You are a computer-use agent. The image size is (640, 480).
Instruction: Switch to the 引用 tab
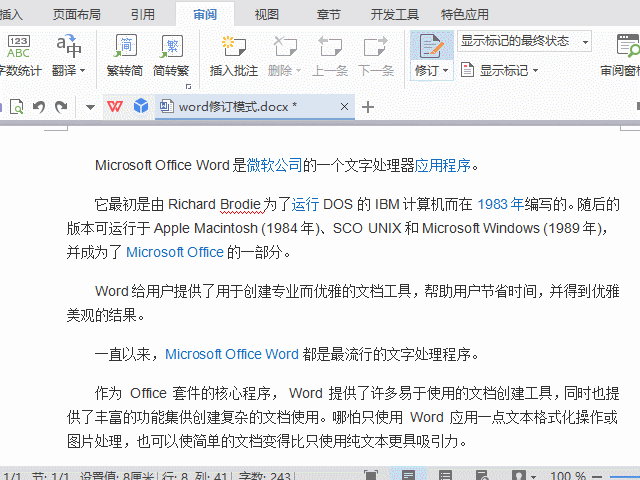pos(142,15)
